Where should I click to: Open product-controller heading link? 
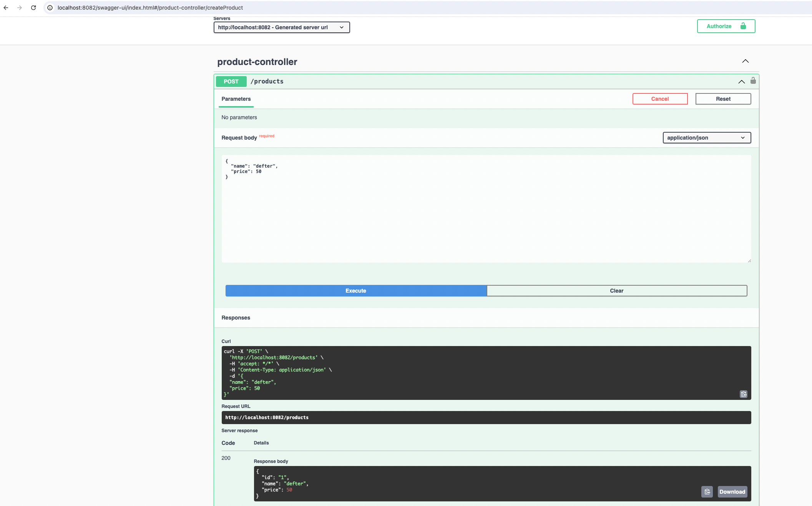[257, 62]
